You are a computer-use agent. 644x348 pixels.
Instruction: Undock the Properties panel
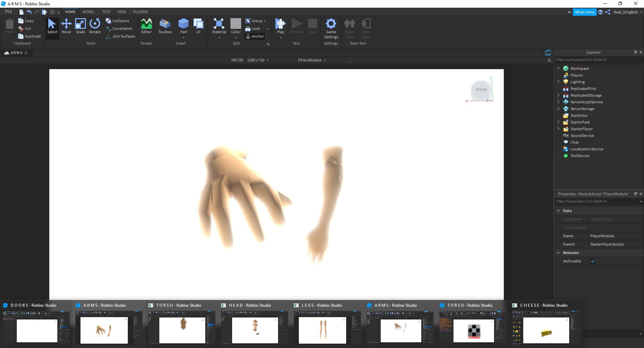pos(635,194)
